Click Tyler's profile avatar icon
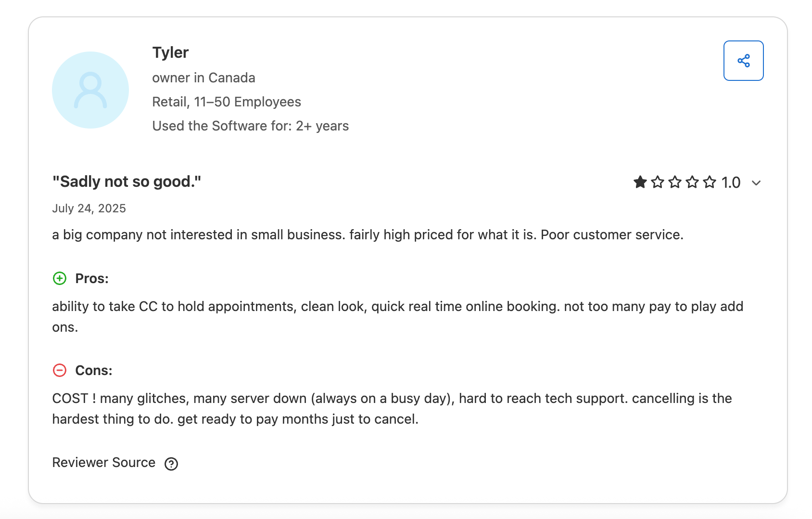The image size is (812, 519). [90, 90]
